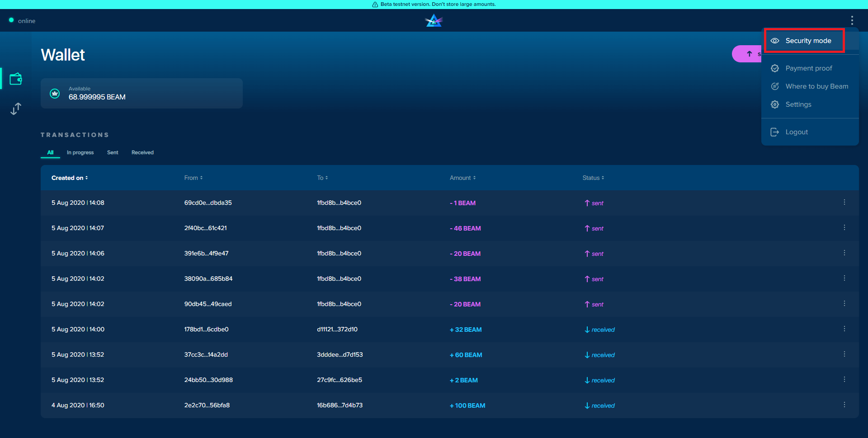Open Settings from the dropdown menu

pyautogui.click(x=798, y=104)
